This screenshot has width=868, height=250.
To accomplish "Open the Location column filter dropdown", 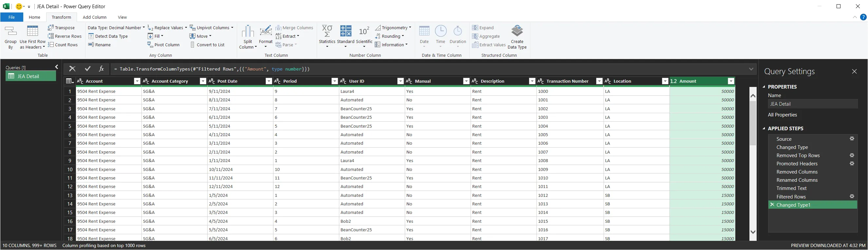I will coord(665,81).
